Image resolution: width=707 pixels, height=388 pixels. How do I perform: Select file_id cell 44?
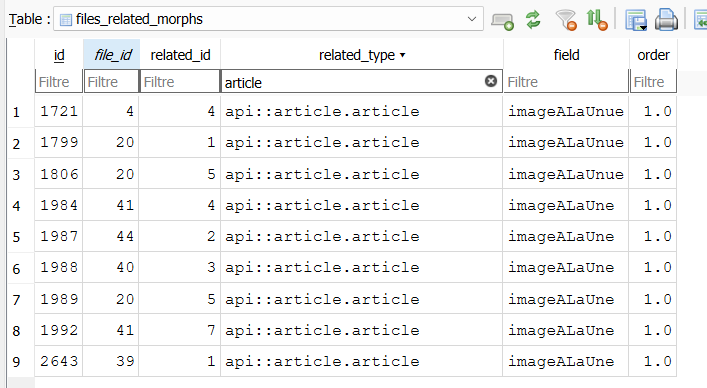(111, 237)
